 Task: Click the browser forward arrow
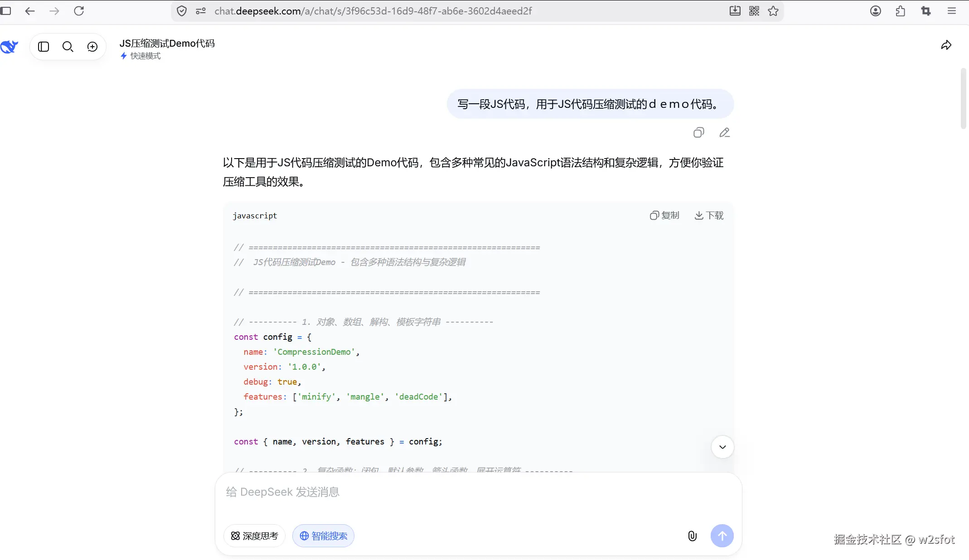tap(54, 11)
